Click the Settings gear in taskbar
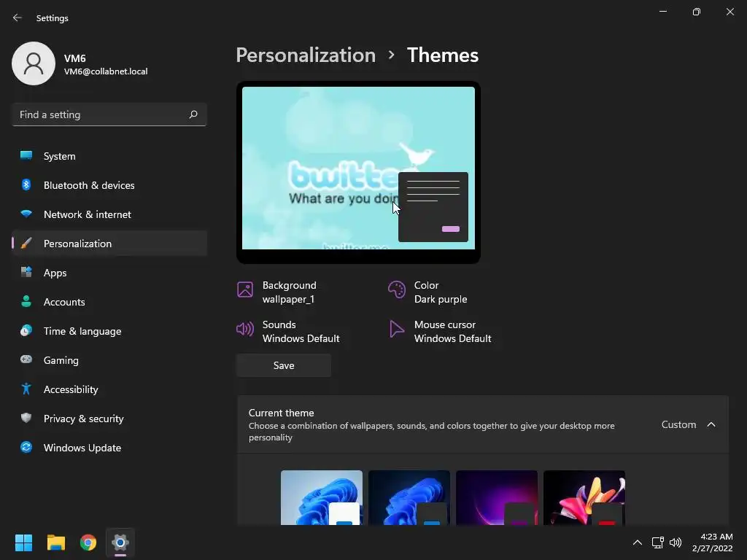The height and width of the screenshot is (560, 747). (x=120, y=542)
